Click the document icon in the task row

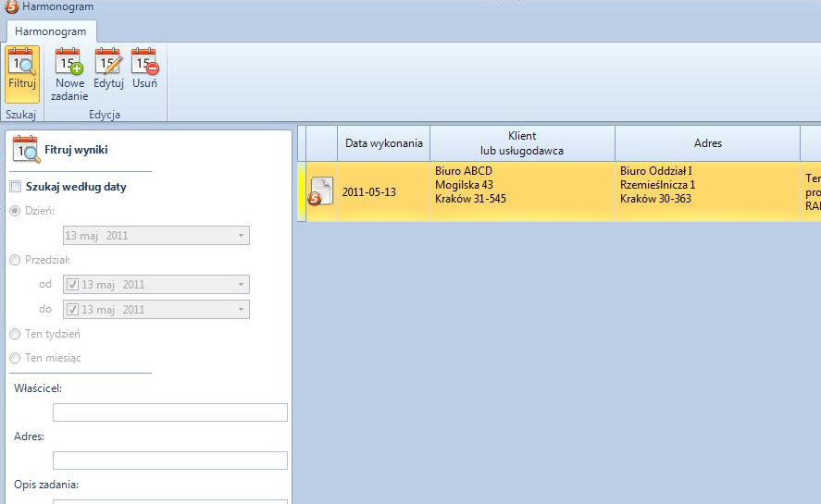[x=320, y=191]
